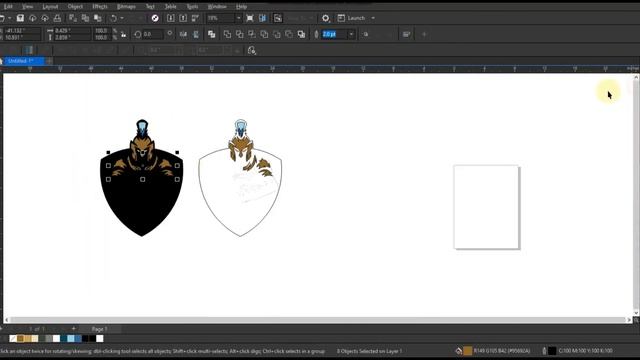Viewport: 640px width, 360px height.
Task: Open the Window menu
Action: pos(217,7)
